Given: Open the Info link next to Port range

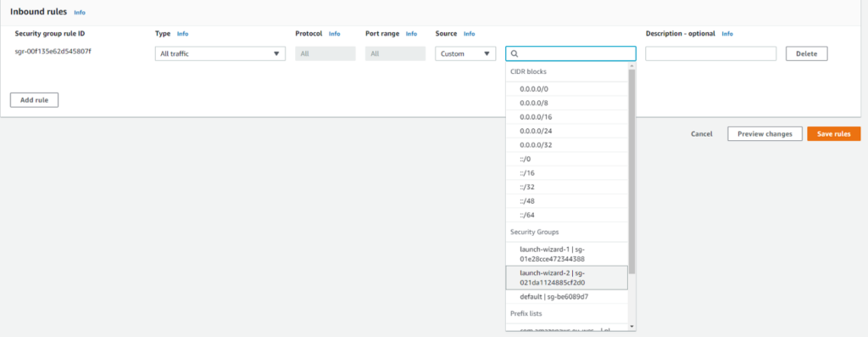Looking at the screenshot, I should [411, 34].
